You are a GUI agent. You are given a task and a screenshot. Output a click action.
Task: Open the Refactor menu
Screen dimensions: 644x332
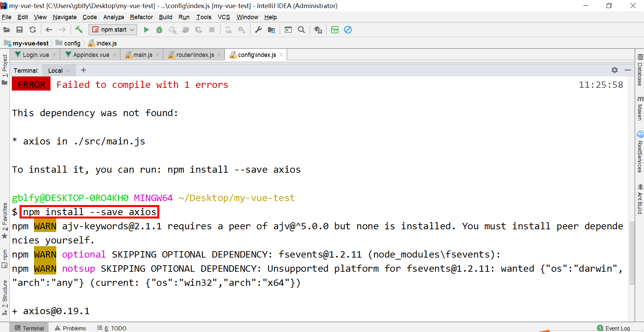click(x=141, y=17)
